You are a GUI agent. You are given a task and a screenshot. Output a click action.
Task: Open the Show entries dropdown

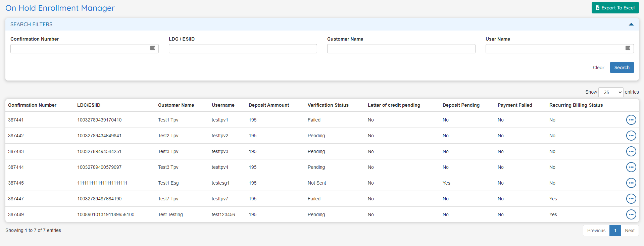click(611, 92)
